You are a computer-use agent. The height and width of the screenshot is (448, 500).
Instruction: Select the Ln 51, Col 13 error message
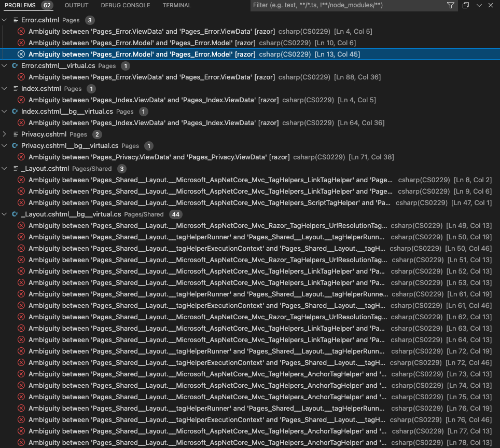pyautogui.click(x=208, y=260)
